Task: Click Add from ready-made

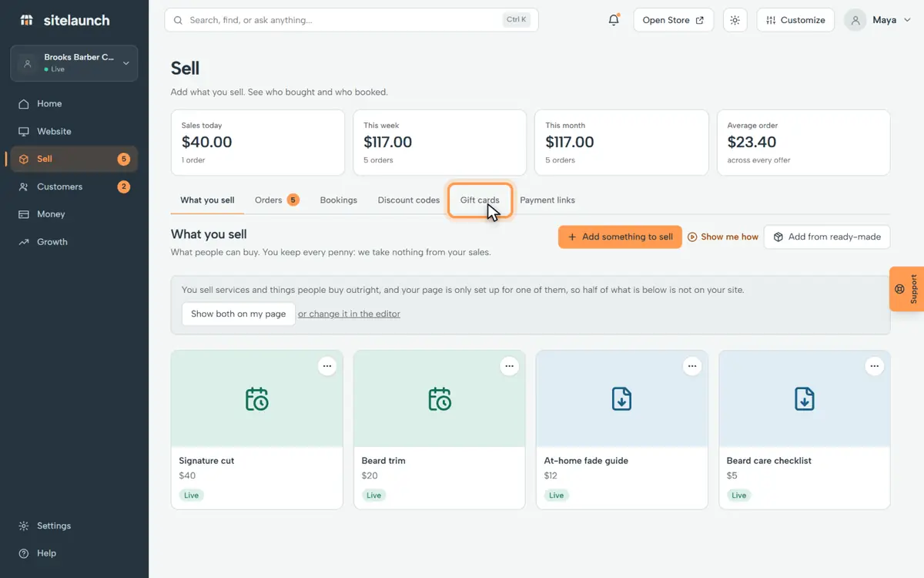Action: click(827, 237)
